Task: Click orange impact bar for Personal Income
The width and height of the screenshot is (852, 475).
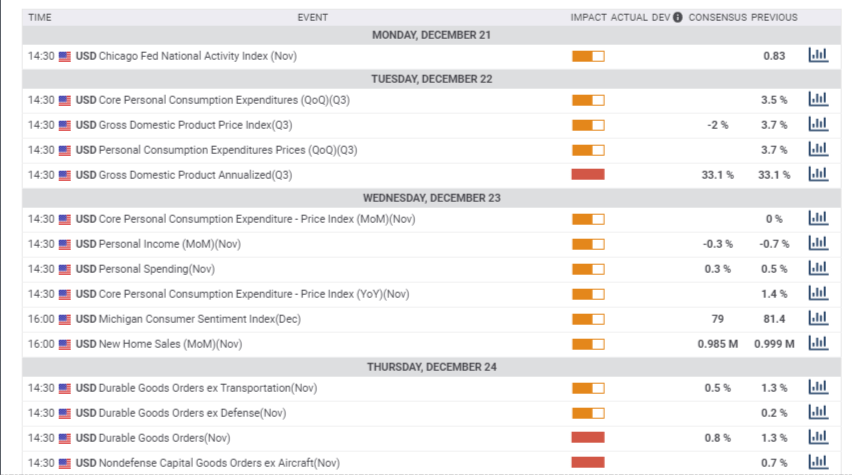Action: pyautogui.click(x=588, y=243)
